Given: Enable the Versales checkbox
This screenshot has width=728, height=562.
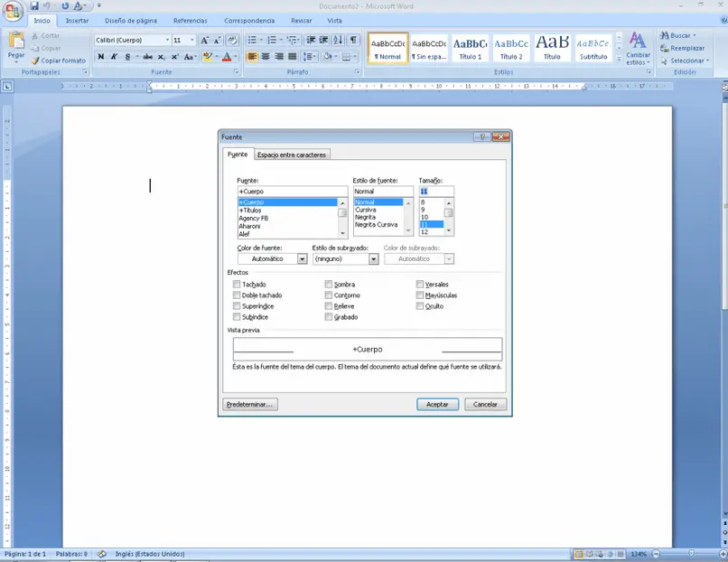Looking at the screenshot, I should (420, 285).
